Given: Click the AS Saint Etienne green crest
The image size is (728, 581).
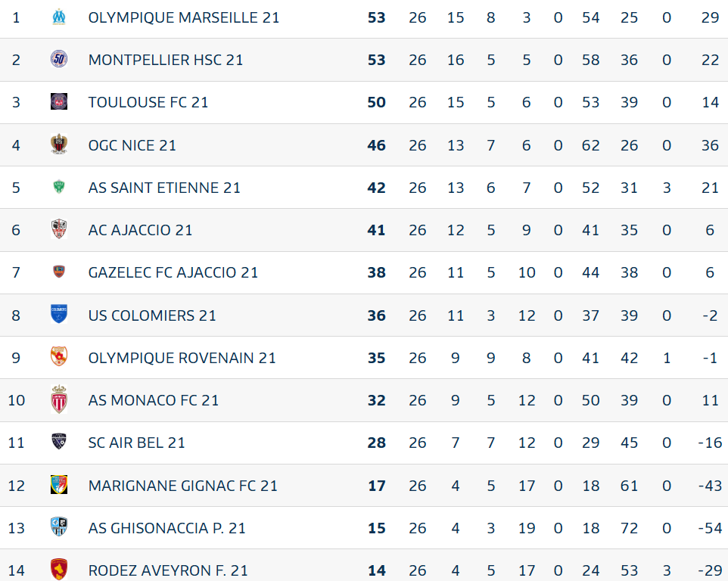Looking at the screenshot, I should click(x=59, y=187).
